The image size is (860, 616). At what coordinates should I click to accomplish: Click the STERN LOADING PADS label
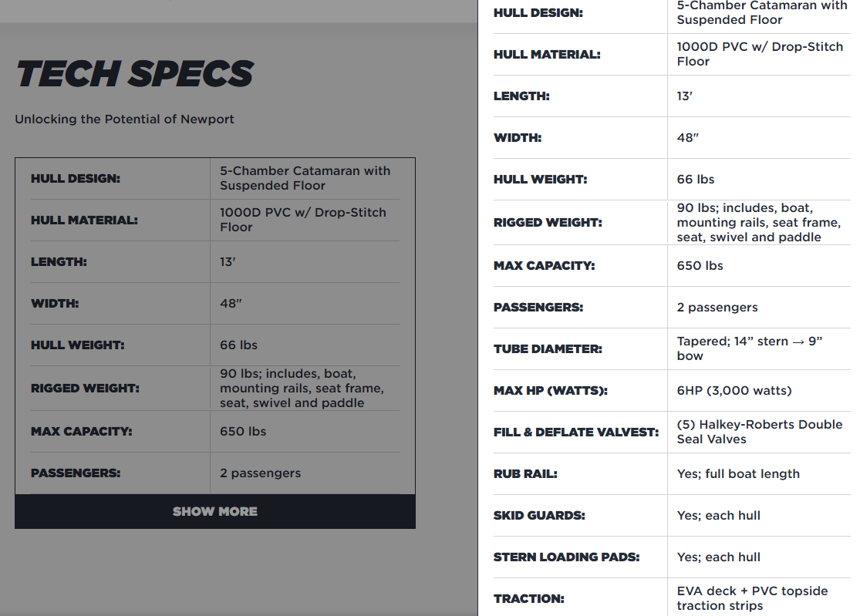click(x=566, y=557)
